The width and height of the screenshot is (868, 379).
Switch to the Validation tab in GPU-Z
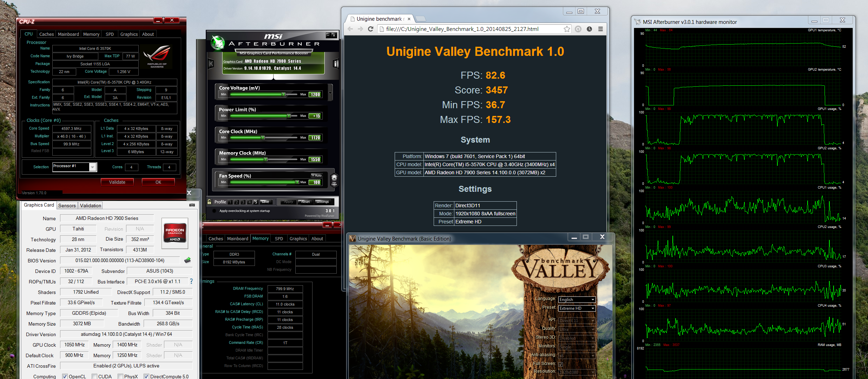[x=90, y=205]
